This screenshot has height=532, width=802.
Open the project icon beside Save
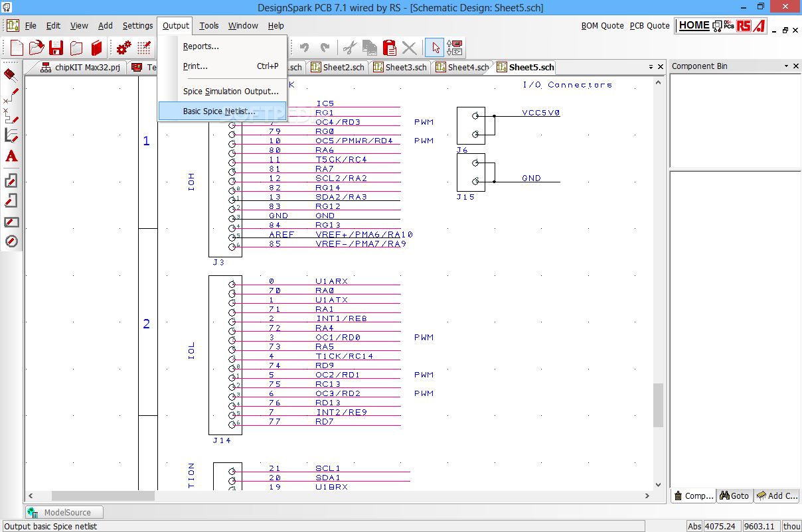(x=76, y=48)
